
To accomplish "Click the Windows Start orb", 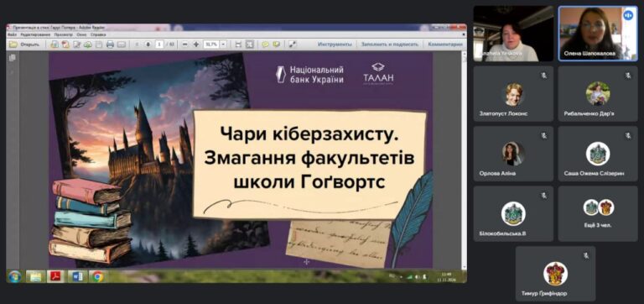I will pos(14,276).
